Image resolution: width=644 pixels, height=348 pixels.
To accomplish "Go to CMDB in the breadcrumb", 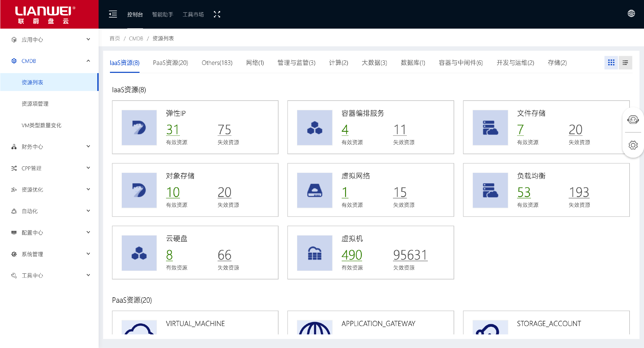I will point(136,38).
